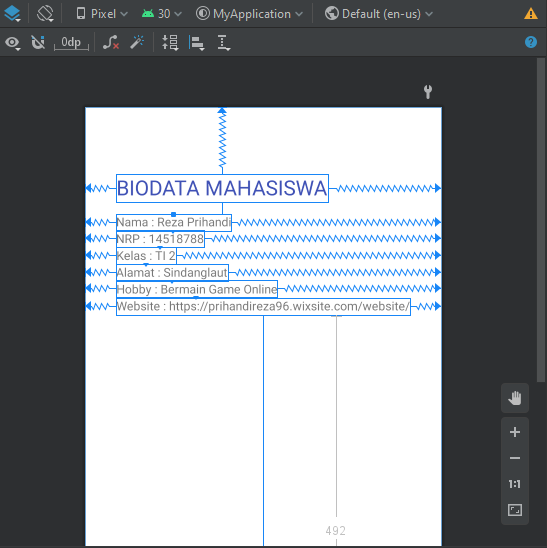547x548 pixels.
Task: Select the BIODATA MAHASISWA text view
Action: pos(222,188)
